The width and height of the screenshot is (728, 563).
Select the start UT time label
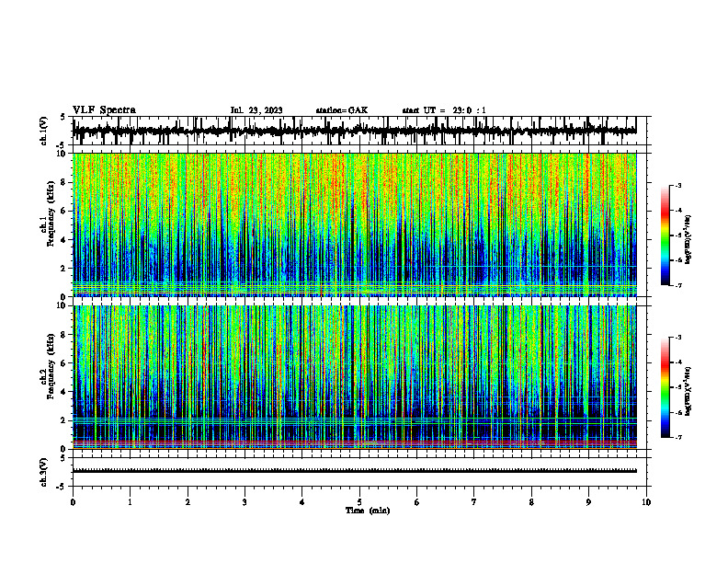pos(444,110)
